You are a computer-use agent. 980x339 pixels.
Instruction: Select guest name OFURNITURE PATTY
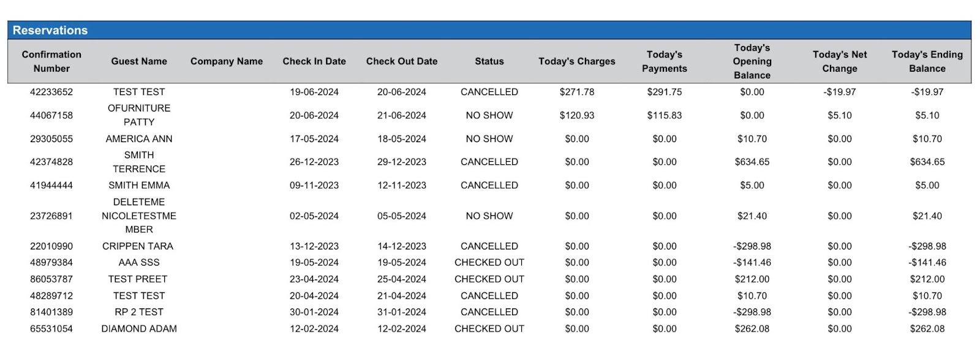139,115
